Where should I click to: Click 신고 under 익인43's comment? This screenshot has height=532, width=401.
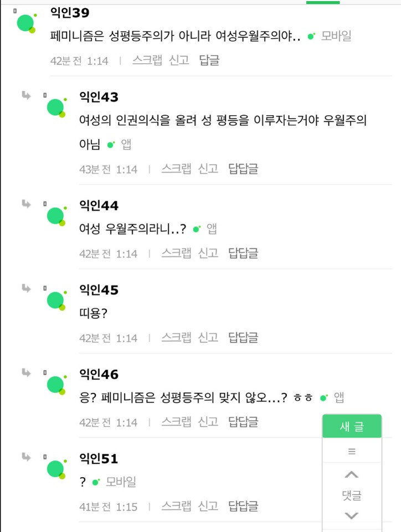(208, 169)
